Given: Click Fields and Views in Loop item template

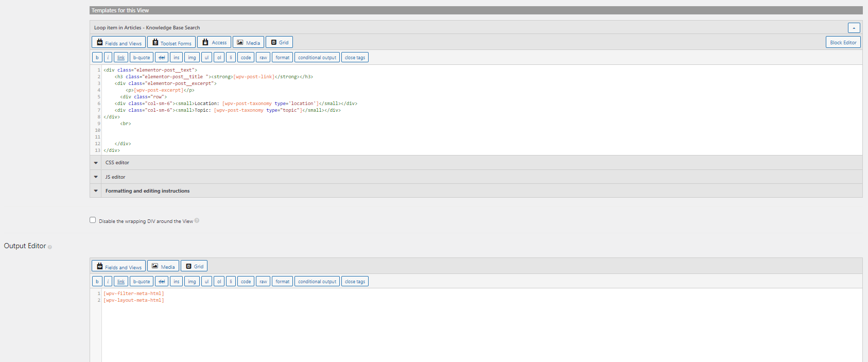Looking at the screenshot, I should [118, 43].
